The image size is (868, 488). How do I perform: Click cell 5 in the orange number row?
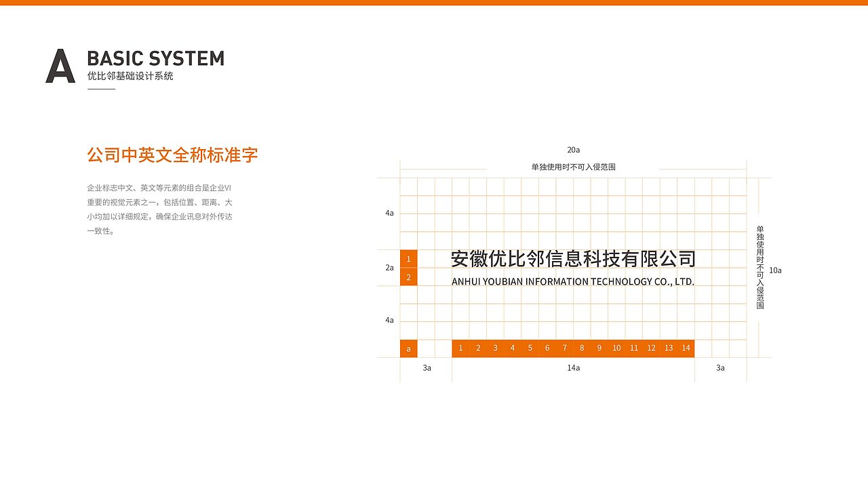[530, 348]
